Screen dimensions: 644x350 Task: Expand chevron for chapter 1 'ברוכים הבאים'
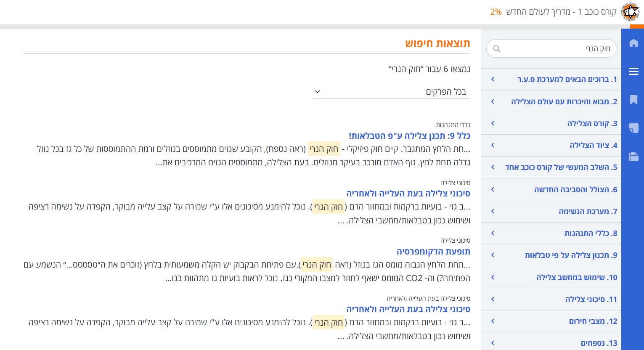pos(493,80)
